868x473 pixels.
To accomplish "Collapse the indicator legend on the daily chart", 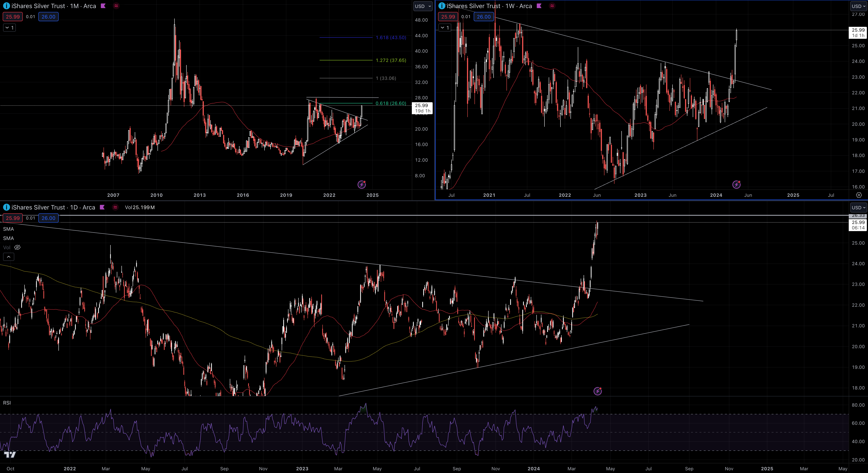I will click(x=9, y=257).
